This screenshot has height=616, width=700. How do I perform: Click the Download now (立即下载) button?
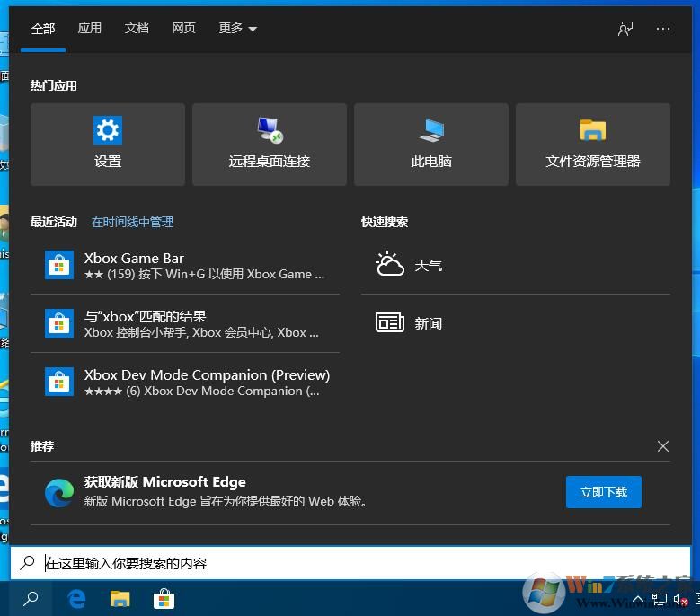point(603,492)
